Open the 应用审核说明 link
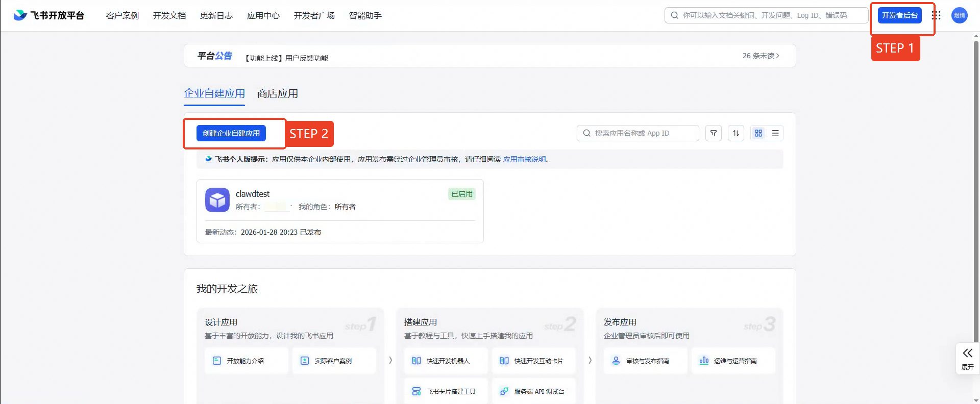Image resolution: width=980 pixels, height=404 pixels. pyautogui.click(x=524, y=159)
